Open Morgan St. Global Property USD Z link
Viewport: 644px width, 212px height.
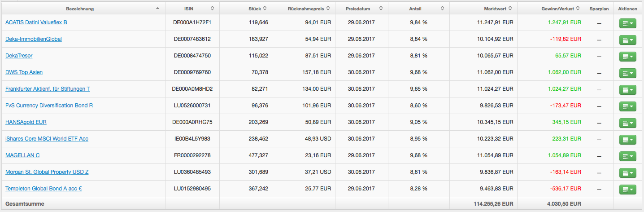(x=47, y=172)
